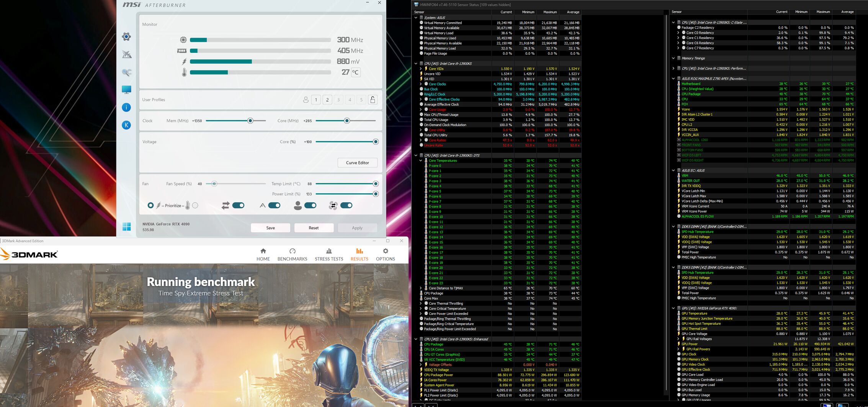Go to 3DMark HOME tab

[263, 255]
